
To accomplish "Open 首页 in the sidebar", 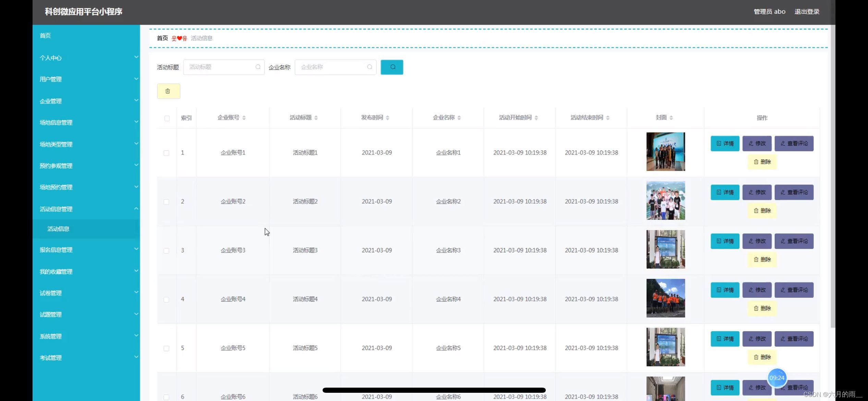I will 45,36.
